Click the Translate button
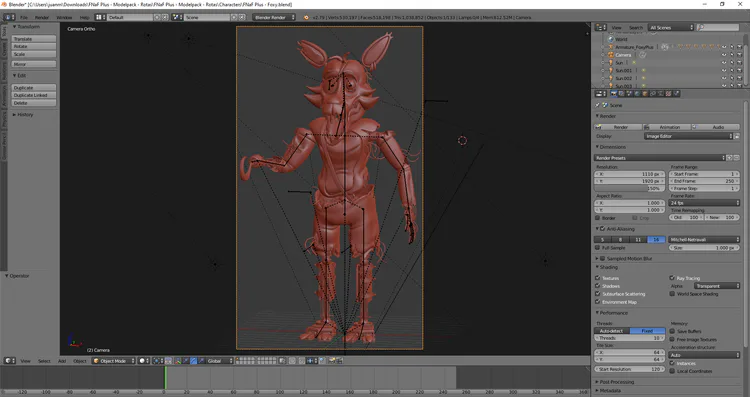The height and width of the screenshot is (397, 750). click(33, 39)
